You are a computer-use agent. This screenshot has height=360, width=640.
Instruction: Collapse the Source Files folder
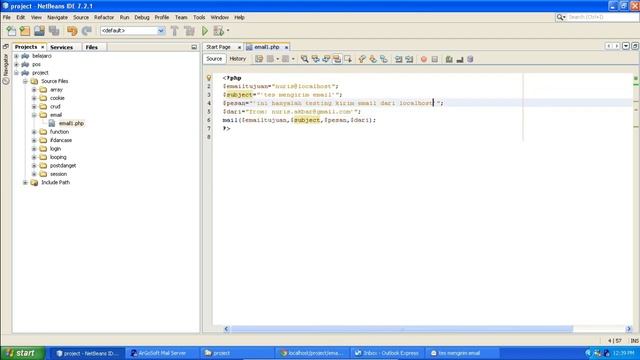(25, 81)
